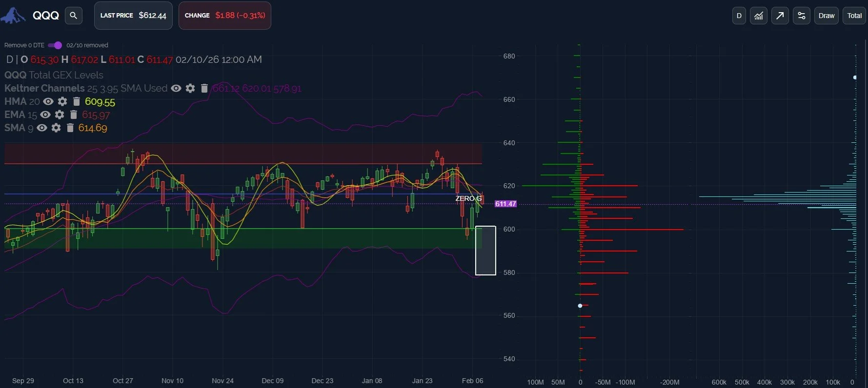Click the white dot marker near 565
Screen dimensions: 868x388
(580, 306)
